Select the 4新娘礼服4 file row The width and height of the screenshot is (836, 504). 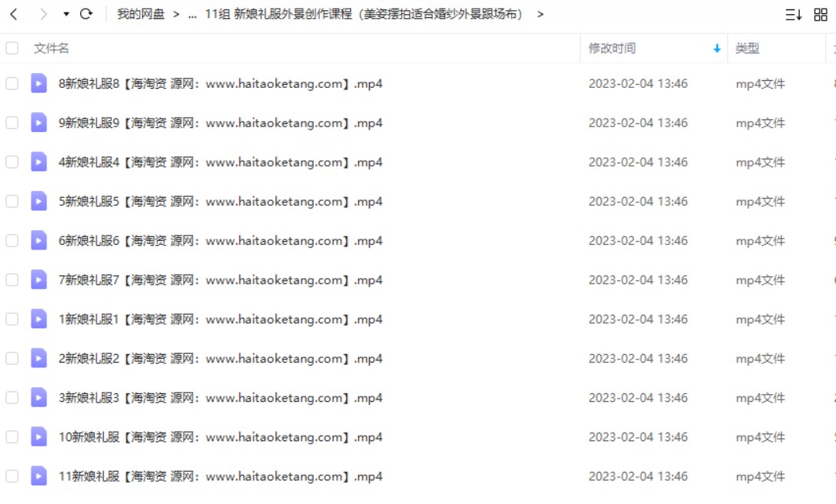[x=418, y=163]
